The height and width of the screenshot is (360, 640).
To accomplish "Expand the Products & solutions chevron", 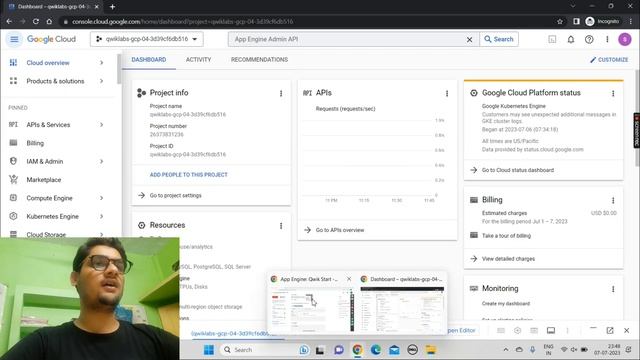I will tap(102, 81).
